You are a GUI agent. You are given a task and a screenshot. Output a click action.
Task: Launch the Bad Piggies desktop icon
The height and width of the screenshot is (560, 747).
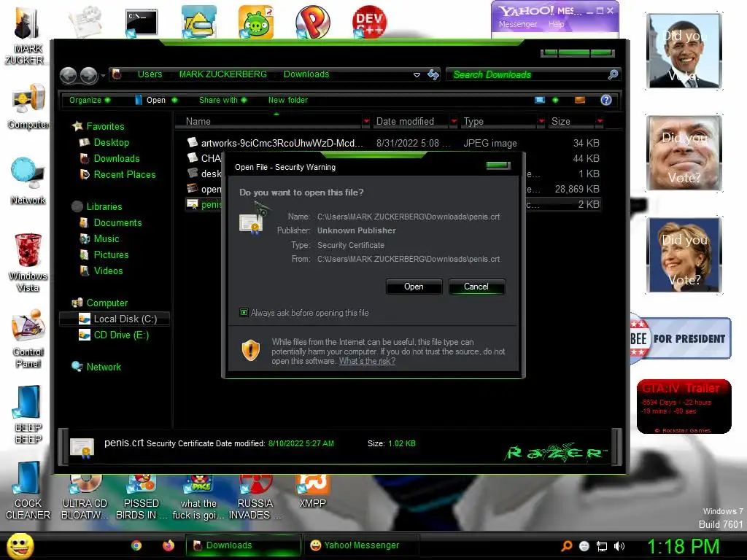click(256, 22)
